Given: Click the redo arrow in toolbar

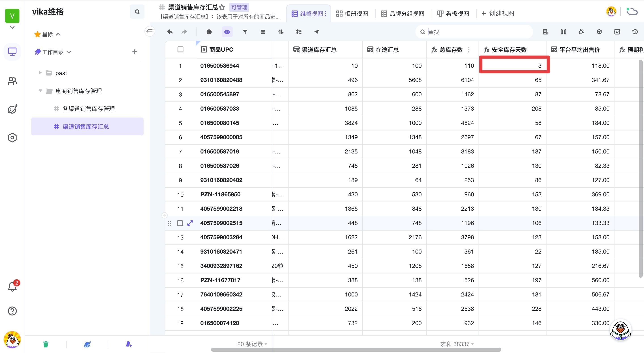Looking at the screenshot, I should [x=184, y=32].
